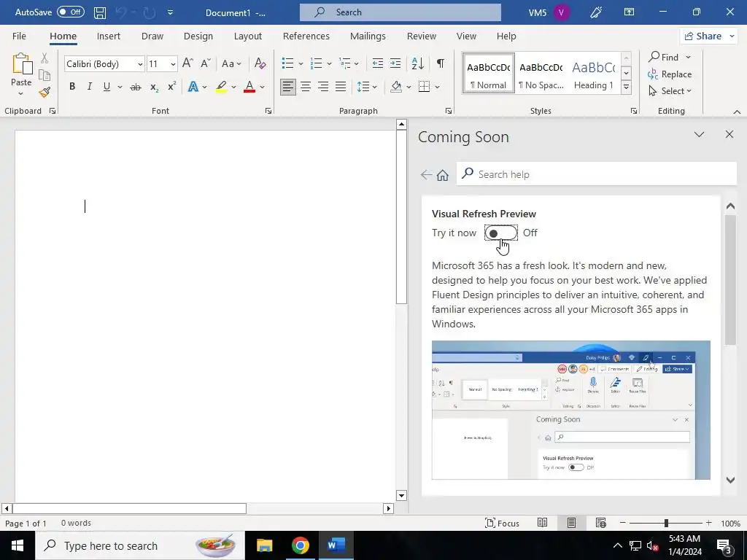Open the Select dropdown in Editing
Image resolution: width=747 pixels, height=560 pixels.
point(670,91)
